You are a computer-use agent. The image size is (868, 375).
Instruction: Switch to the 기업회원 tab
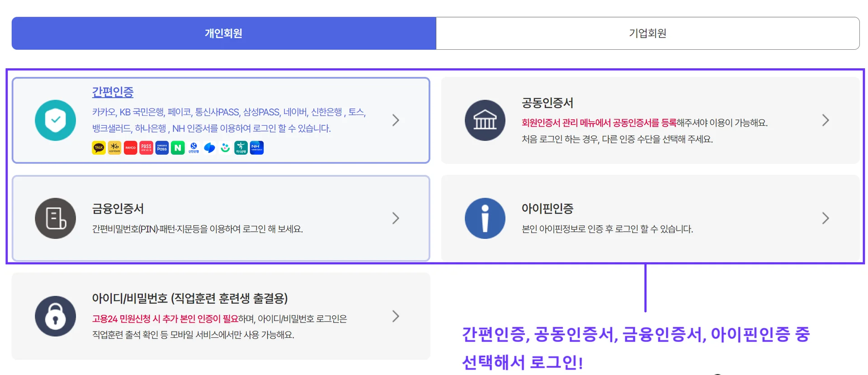pyautogui.click(x=647, y=33)
